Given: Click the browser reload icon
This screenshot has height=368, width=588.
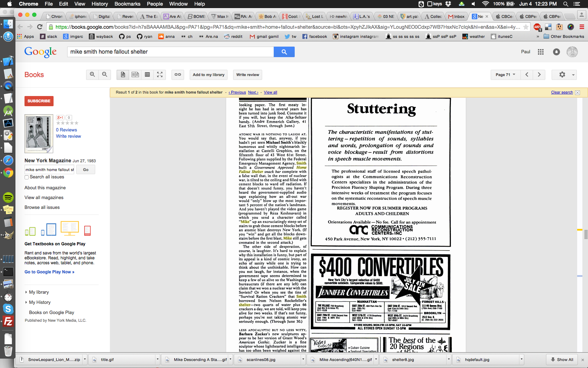Looking at the screenshot, I should 40,27.
